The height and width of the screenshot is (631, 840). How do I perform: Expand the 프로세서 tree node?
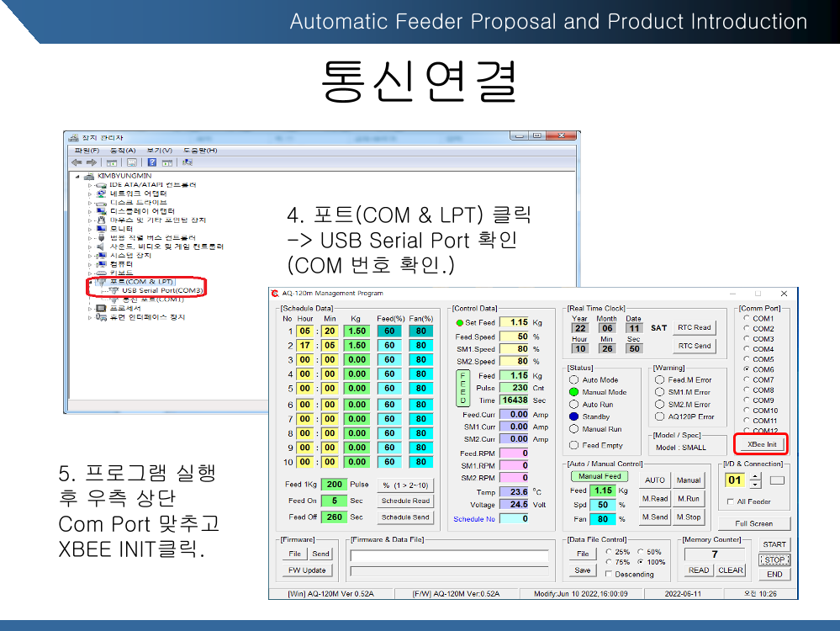click(91, 308)
